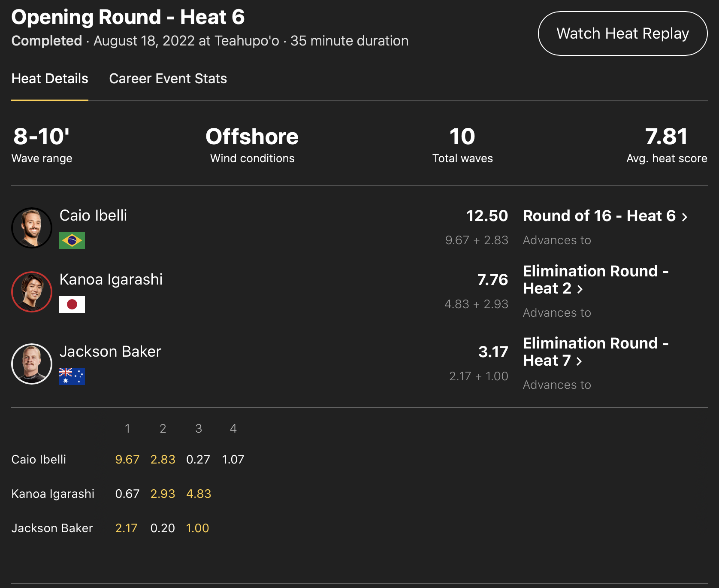Click the Caio Ibelli name heading
The height and width of the screenshot is (588, 719).
click(x=93, y=215)
